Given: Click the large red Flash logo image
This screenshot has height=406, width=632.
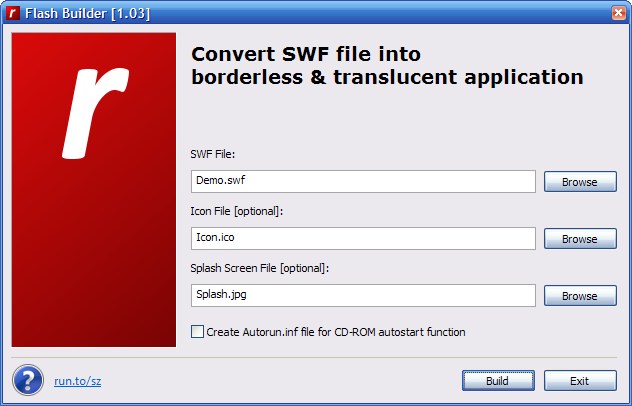Looking at the screenshot, I should (x=94, y=189).
